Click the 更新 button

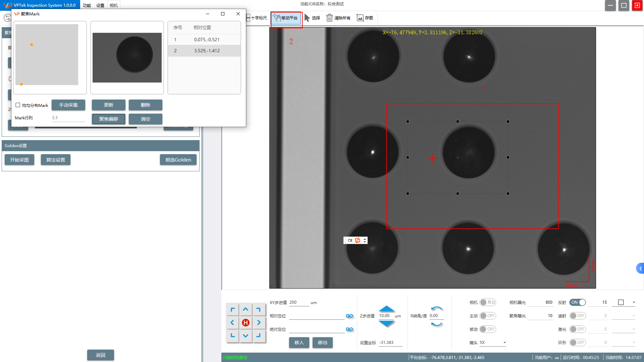pyautogui.click(x=109, y=105)
